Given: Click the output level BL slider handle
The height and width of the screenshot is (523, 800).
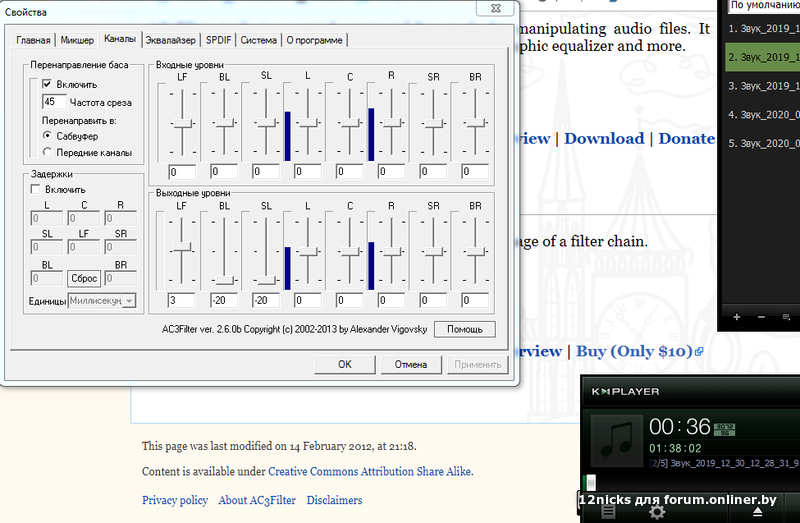Looking at the screenshot, I should pos(224,280).
